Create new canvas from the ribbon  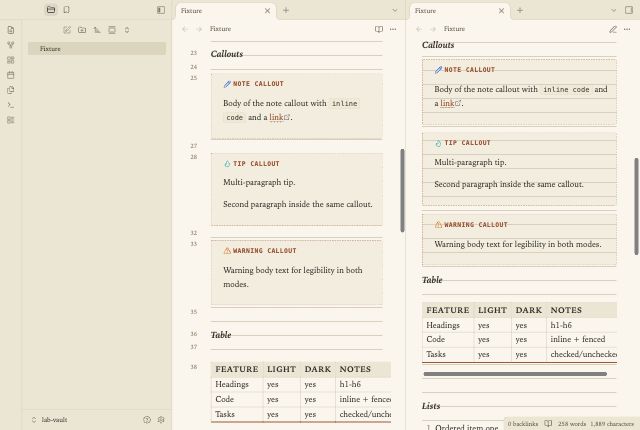click(x=11, y=60)
